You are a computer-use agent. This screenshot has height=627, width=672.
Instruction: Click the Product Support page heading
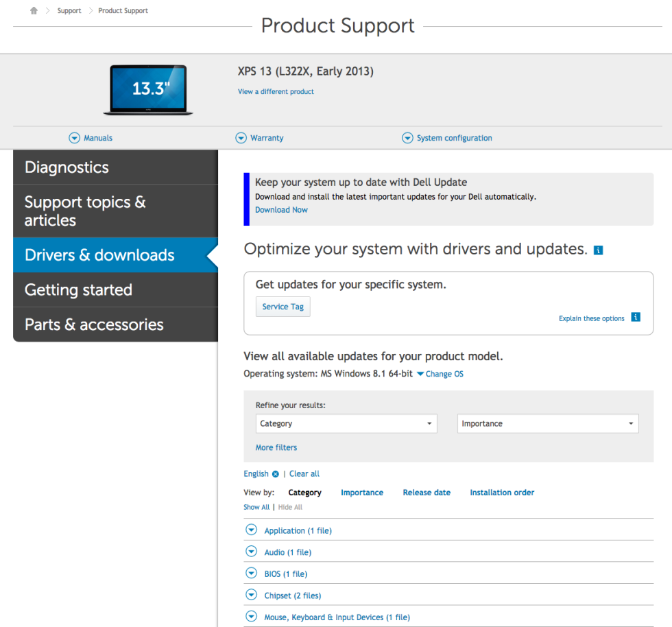coord(337,26)
